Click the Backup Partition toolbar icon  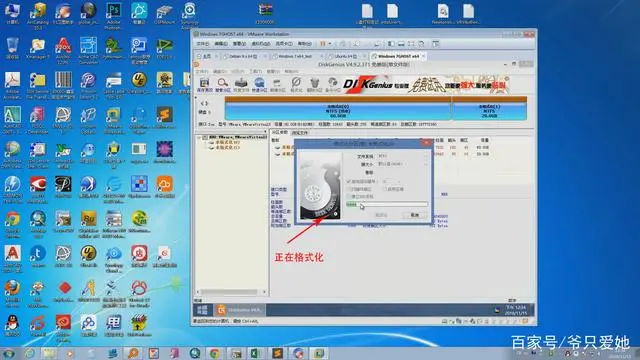(x=333, y=84)
